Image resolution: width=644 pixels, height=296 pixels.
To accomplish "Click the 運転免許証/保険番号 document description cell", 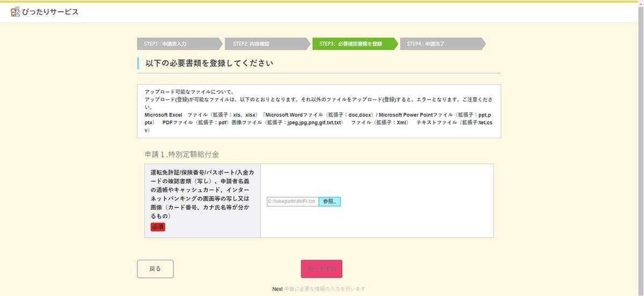I will [202, 201].
